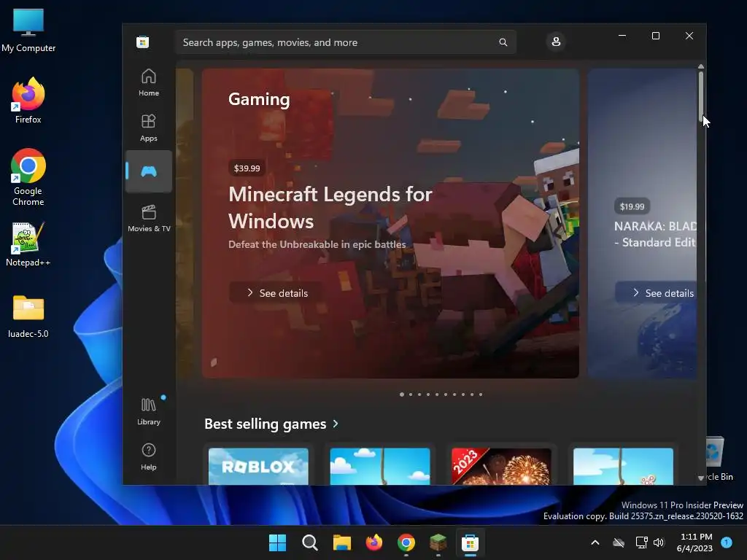Screen dimensions: 747x560
Task: Click the Gaming heading on banner
Action: pos(259,99)
